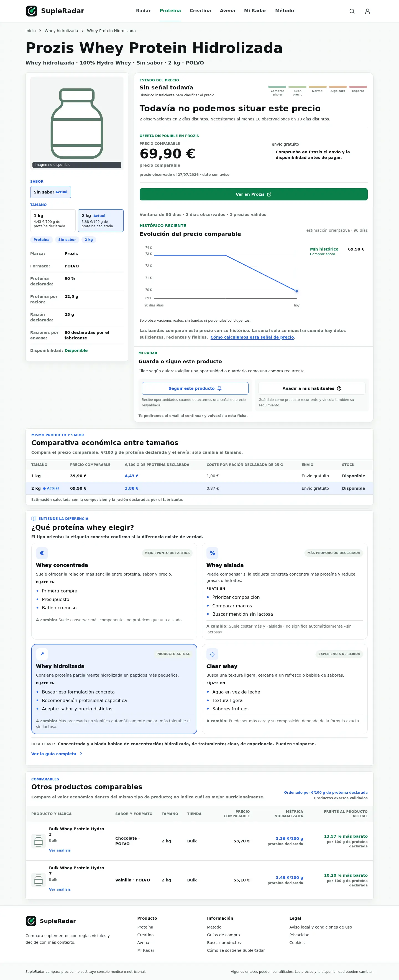Image resolution: width=399 pixels, height=980 pixels.
Task: Select the Sin sabor flavor option
Action: click(51, 192)
